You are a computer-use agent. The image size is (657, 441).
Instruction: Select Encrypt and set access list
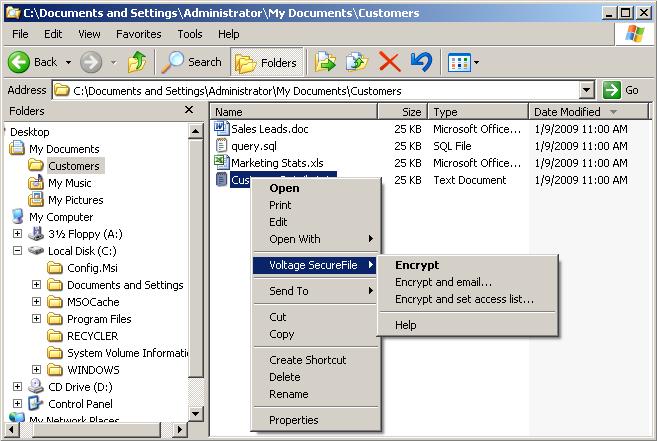tap(464, 299)
